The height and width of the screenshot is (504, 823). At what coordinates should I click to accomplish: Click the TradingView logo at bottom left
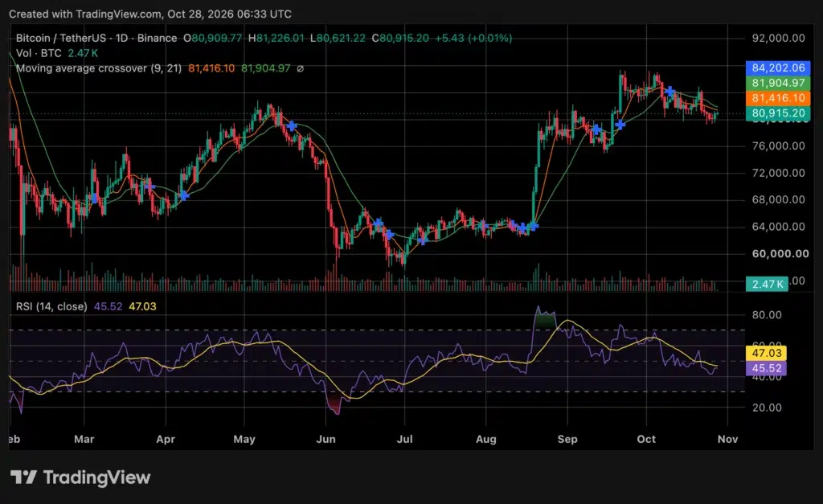[x=80, y=477]
